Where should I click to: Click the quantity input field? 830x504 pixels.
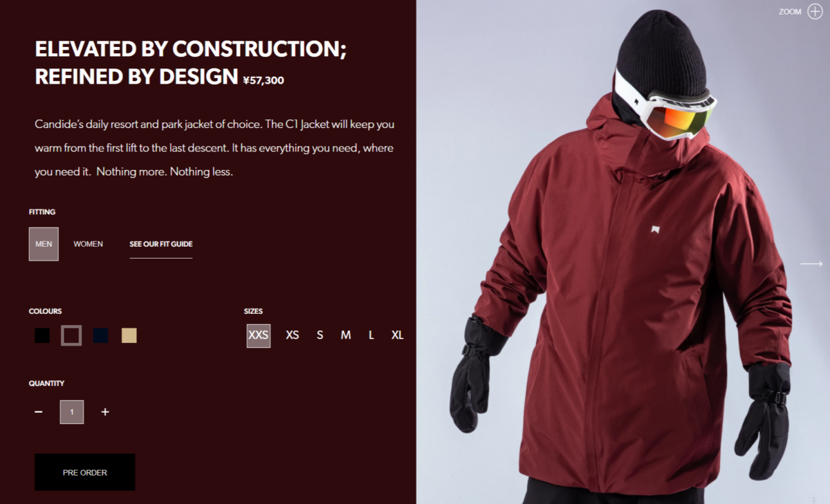tap(72, 412)
